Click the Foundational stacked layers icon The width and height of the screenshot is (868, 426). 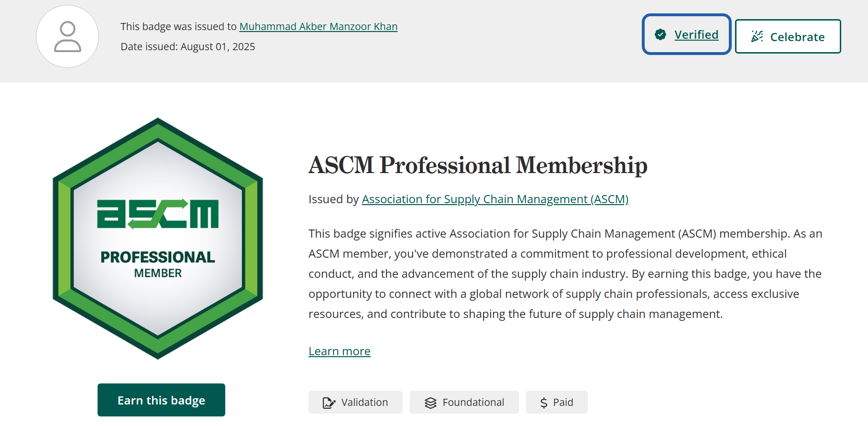(x=430, y=403)
